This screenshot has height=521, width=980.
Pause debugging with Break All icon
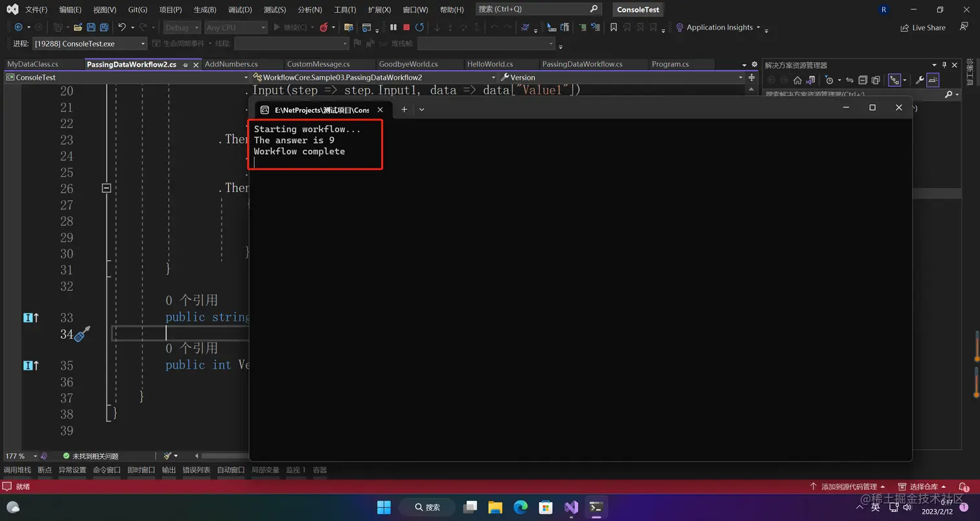coord(393,27)
